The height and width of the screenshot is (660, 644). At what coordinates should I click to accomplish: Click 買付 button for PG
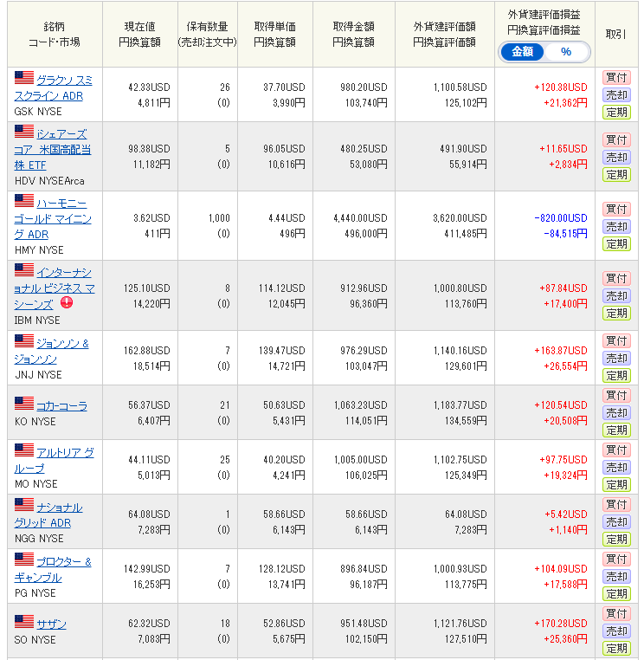pyautogui.click(x=616, y=560)
